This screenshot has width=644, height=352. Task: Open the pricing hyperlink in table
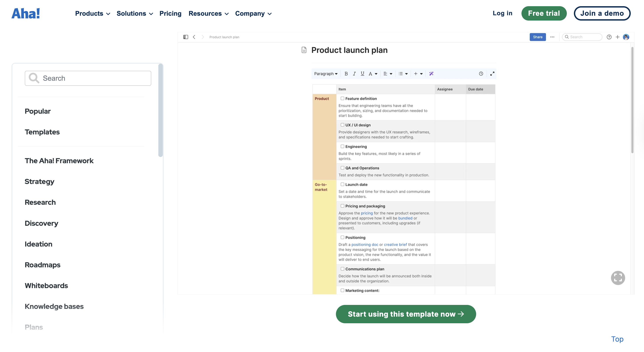[366, 213]
